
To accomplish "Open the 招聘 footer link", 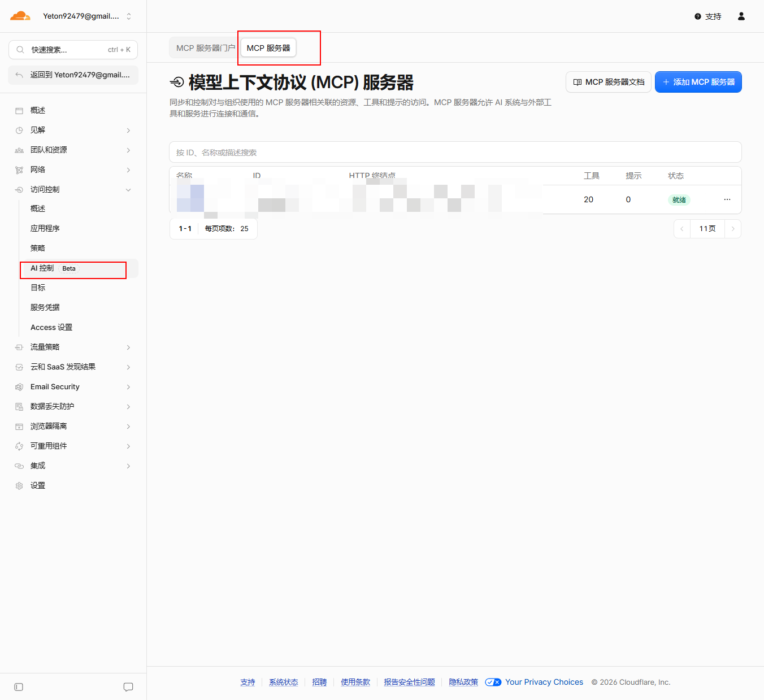I will [319, 682].
